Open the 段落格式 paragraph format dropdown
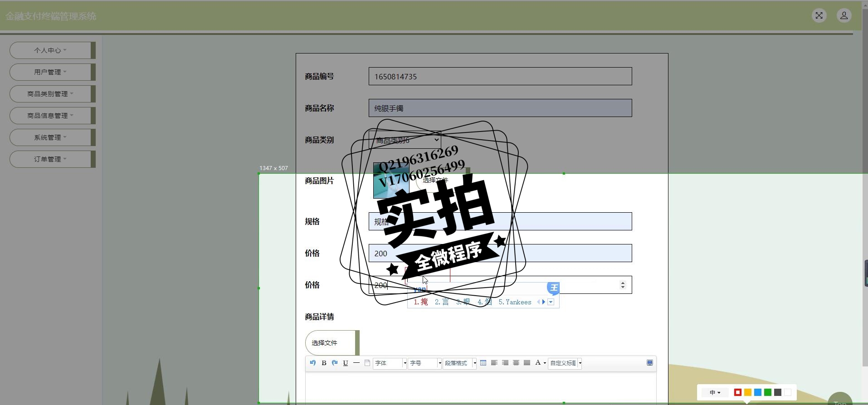 [460, 363]
